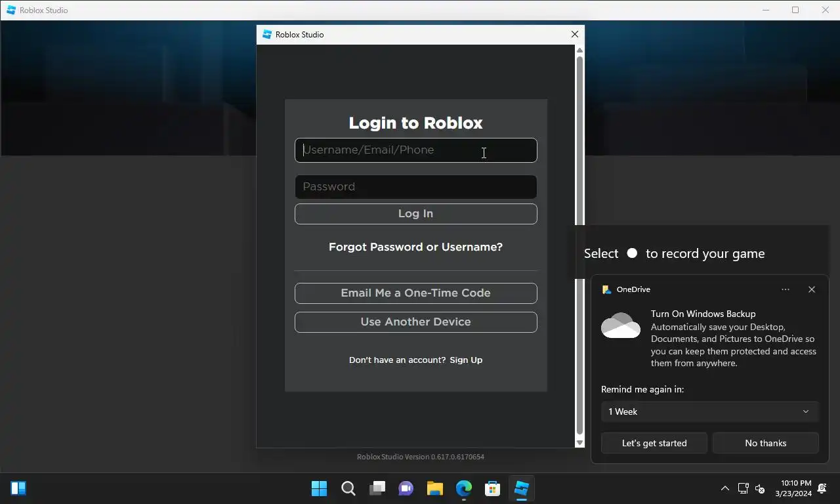
Task: Select Use Another Device option
Action: pyautogui.click(x=415, y=322)
